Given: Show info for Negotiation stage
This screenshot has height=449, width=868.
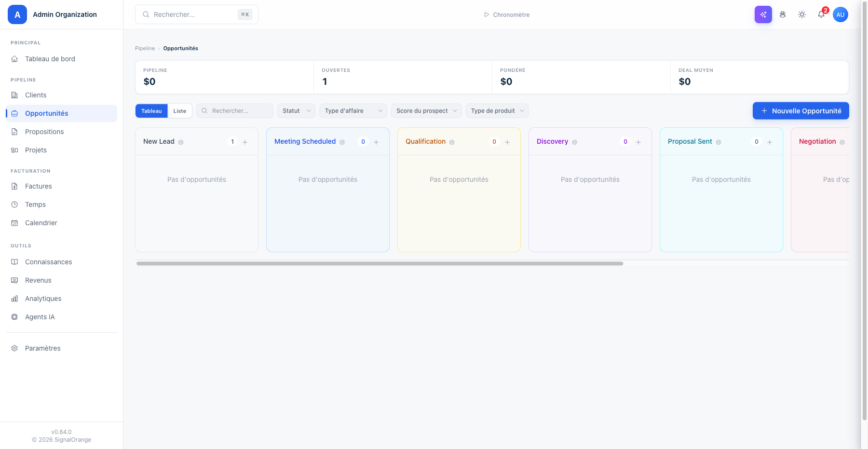Looking at the screenshot, I should point(842,142).
